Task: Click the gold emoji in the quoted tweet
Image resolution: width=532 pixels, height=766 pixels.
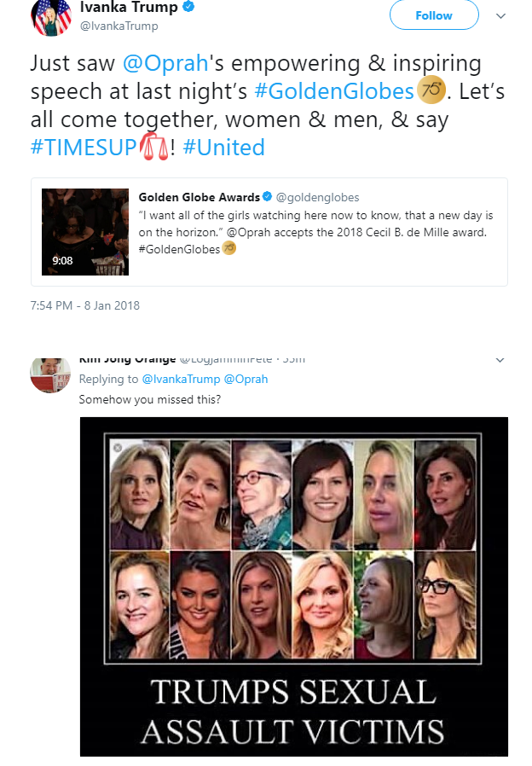Action: coord(228,248)
